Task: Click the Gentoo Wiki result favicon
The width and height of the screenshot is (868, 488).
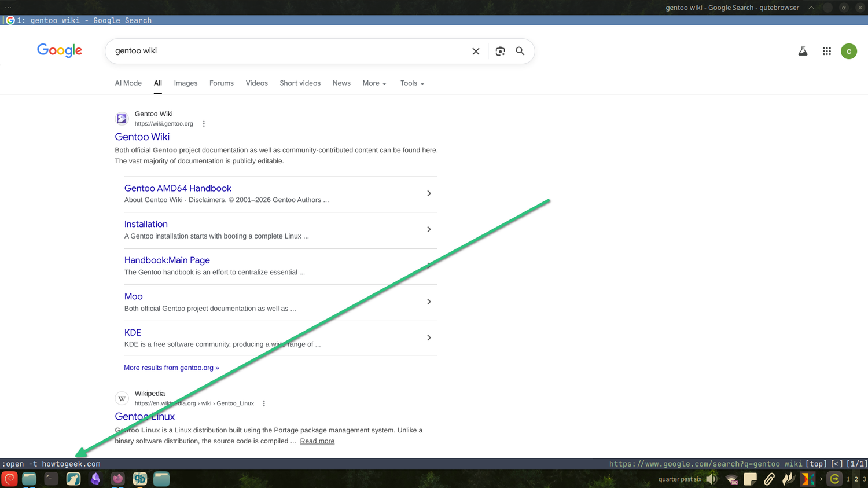Action: pos(122,119)
